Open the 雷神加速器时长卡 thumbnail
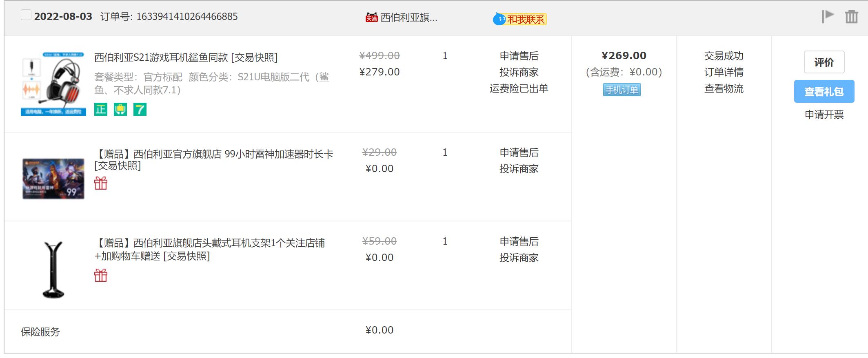 tap(53, 179)
